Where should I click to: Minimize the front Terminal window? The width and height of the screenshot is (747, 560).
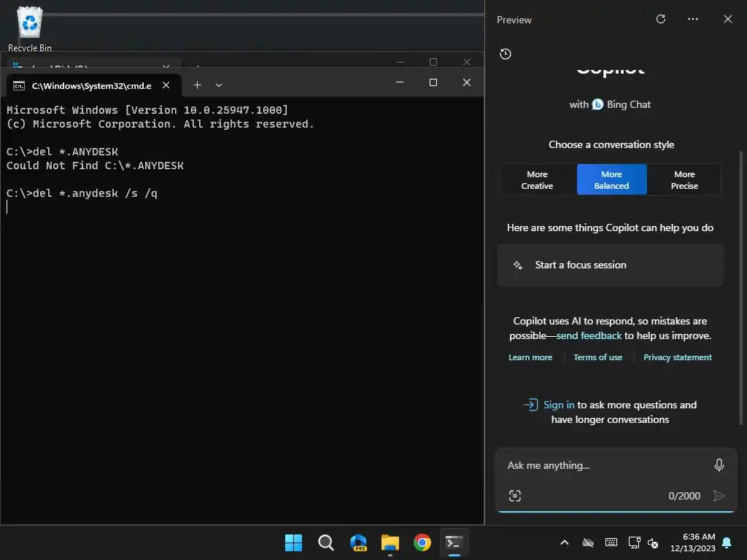[400, 82]
